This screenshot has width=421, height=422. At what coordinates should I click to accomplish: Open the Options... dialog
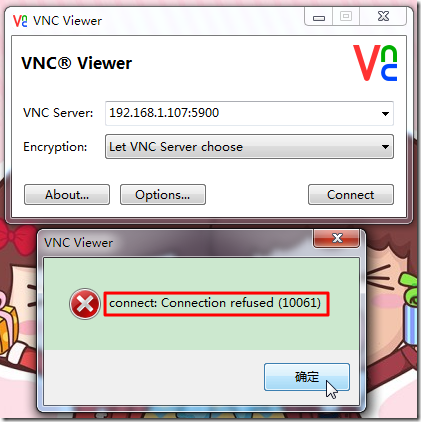tap(163, 195)
